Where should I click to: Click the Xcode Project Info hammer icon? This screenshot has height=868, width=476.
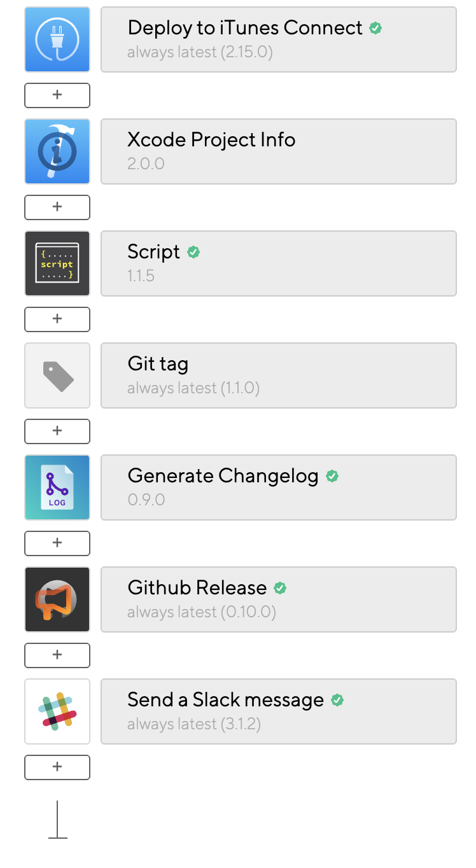point(57,151)
